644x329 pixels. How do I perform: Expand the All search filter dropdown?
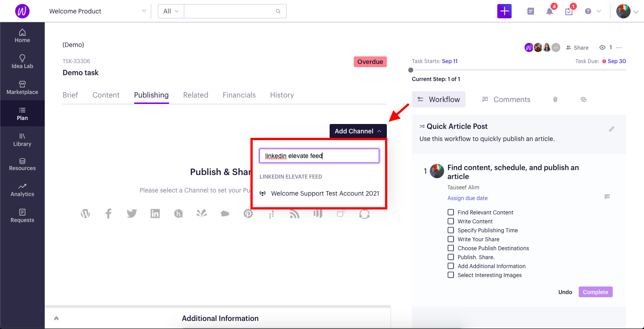(x=171, y=11)
